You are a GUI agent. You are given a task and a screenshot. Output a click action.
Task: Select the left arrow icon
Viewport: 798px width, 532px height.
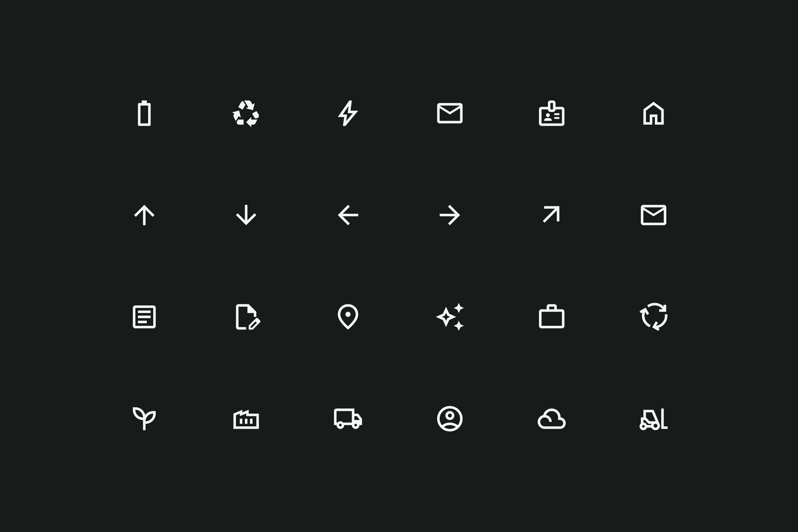(x=348, y=215)
